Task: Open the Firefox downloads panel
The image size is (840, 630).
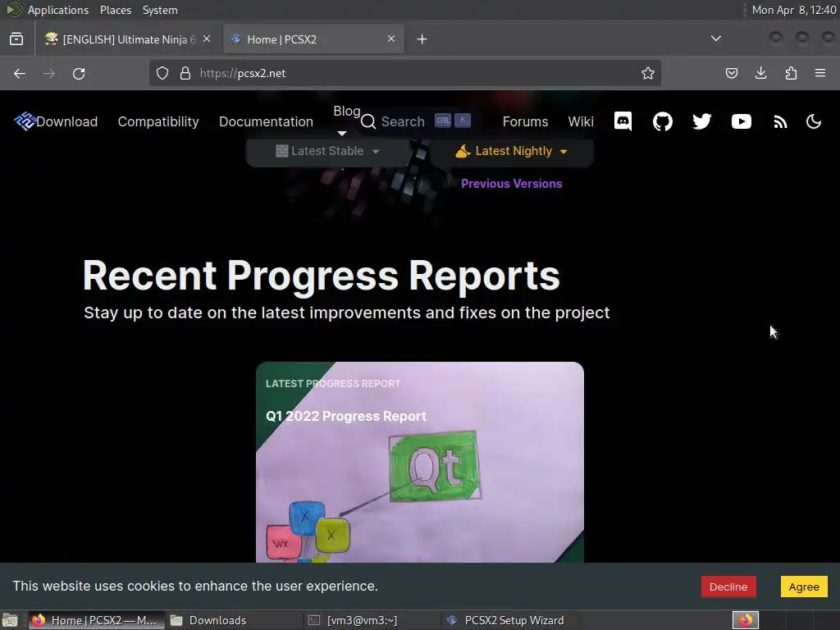Action: point(760,73)
